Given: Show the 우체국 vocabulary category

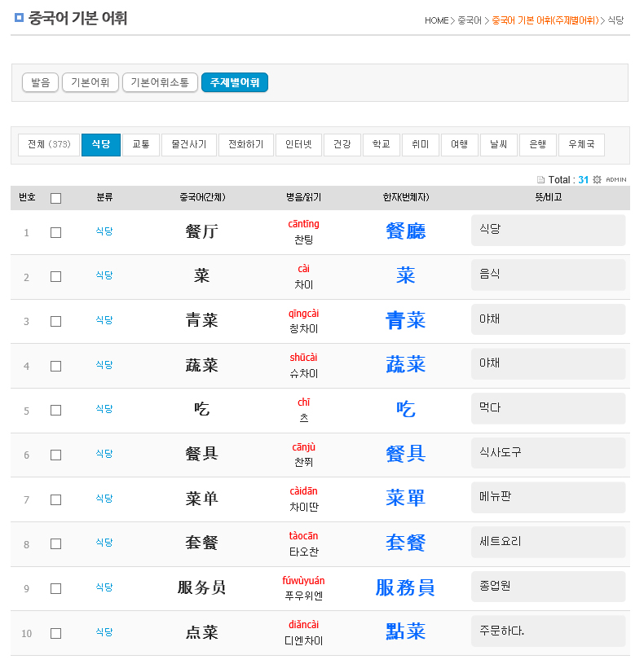Looking at the screenshot, I should pos(582,145).
